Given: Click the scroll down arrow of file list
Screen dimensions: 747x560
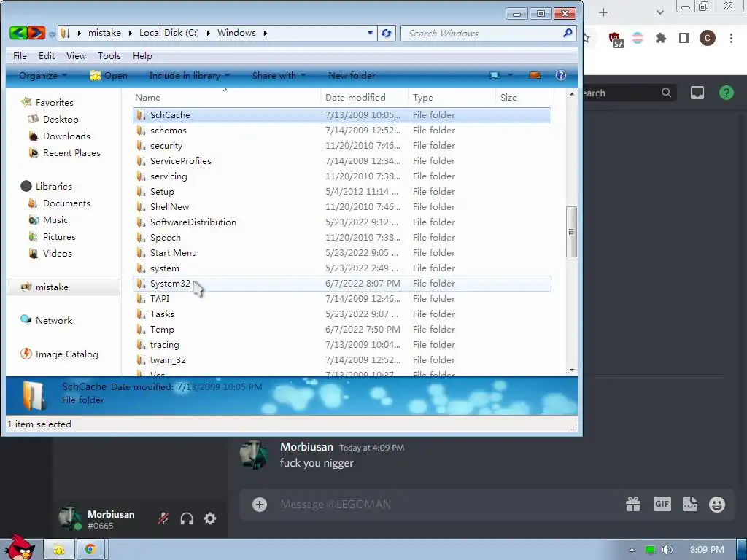Looking at the screenshot, I should tap(572, 370).
